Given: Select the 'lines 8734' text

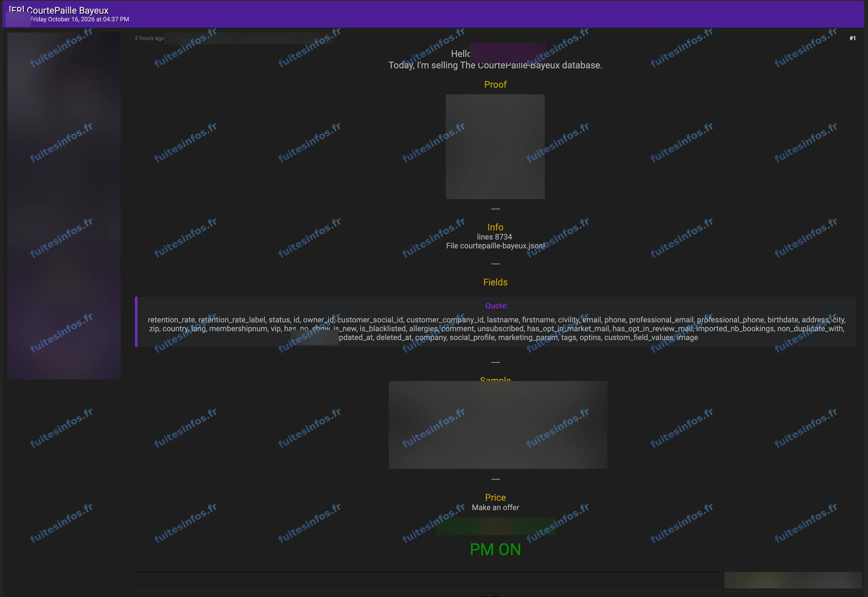Looking at the screenshot, I should tap(494, 237).
